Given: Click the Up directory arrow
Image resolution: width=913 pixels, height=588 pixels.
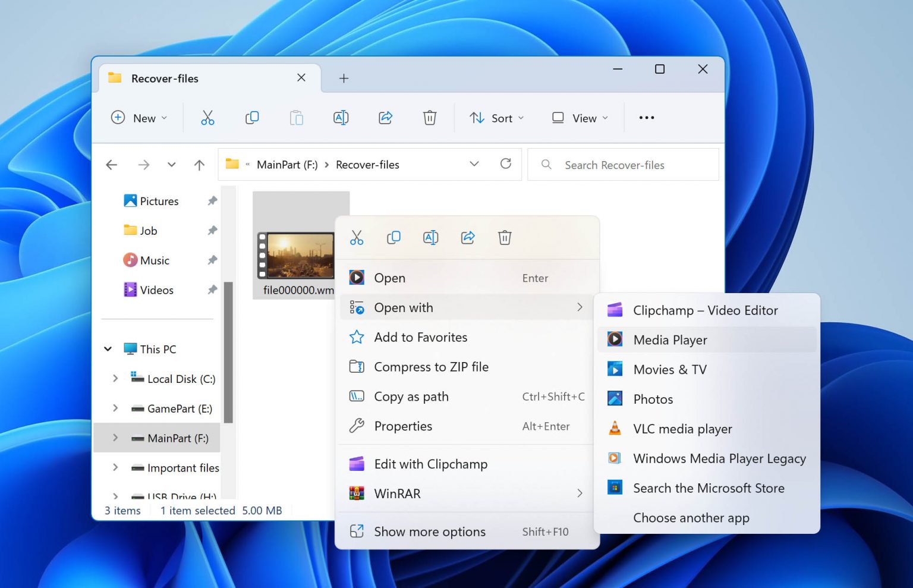Looking at the screenshot, I should (x=199, y=165).
